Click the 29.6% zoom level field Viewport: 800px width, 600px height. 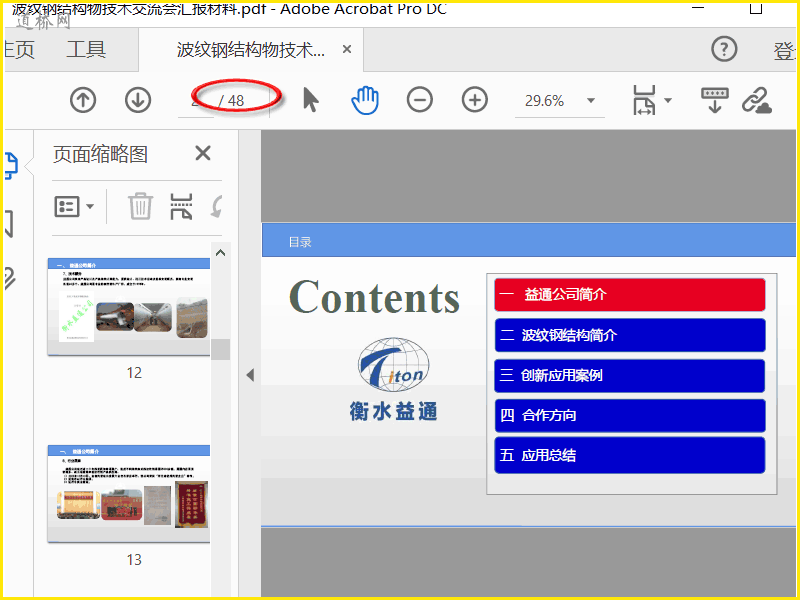544,101
